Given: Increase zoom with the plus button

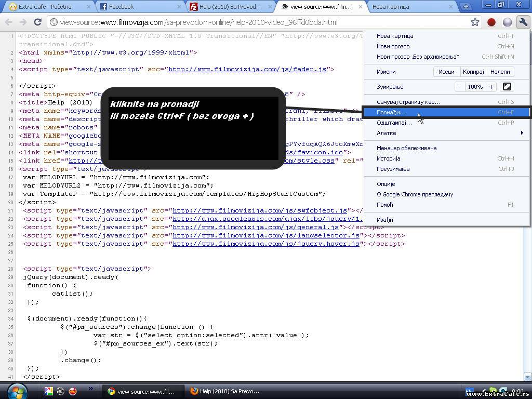Looking at the screenshot, I should click(491, 87).
